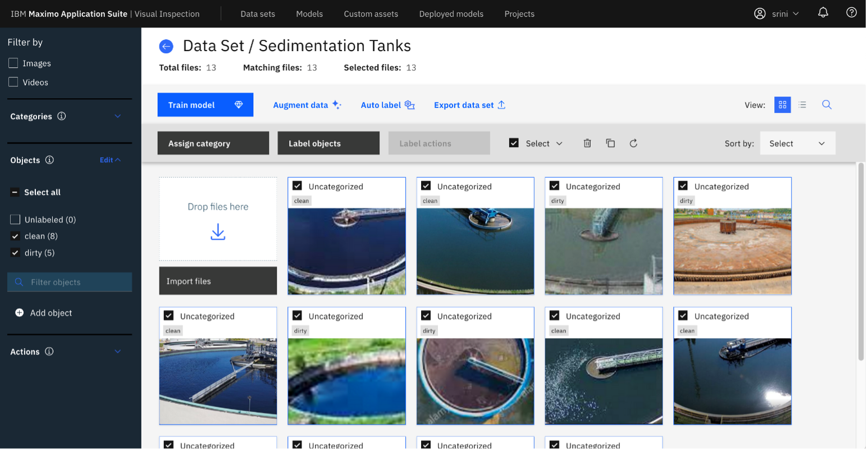
Task: Click the Filter objects input field
Action: coord(70,283)
